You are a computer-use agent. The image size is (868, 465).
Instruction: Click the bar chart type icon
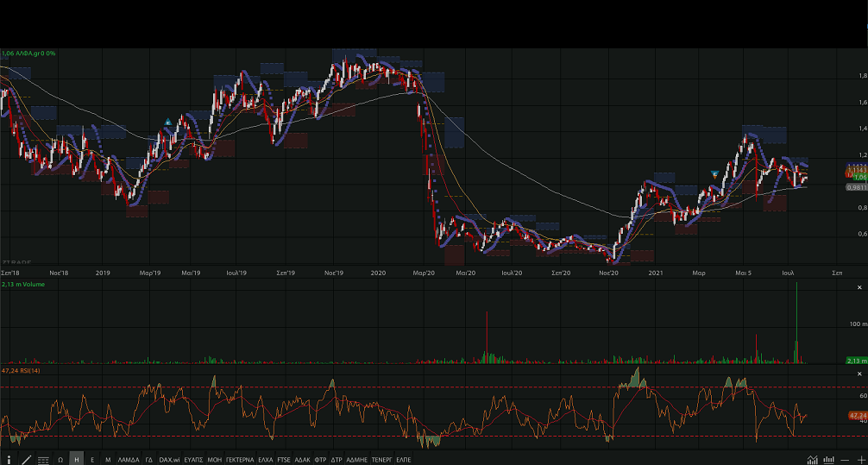[x=828, y=459]
